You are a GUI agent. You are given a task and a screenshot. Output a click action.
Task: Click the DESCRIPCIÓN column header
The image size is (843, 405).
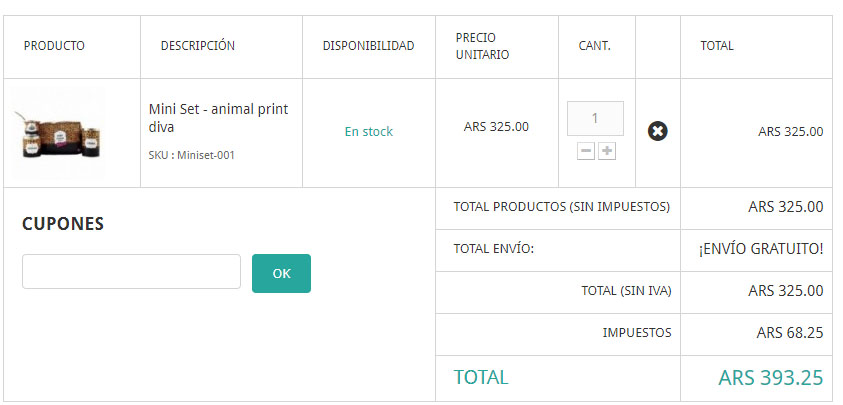pyautogui.click(x=198, y=46)
